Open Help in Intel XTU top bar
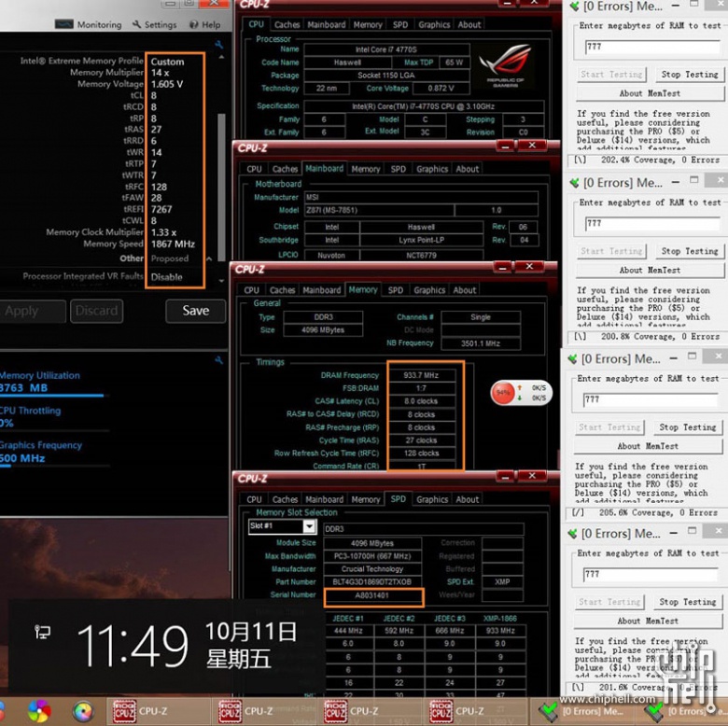728x726 pixels. [x=204, y=24]
